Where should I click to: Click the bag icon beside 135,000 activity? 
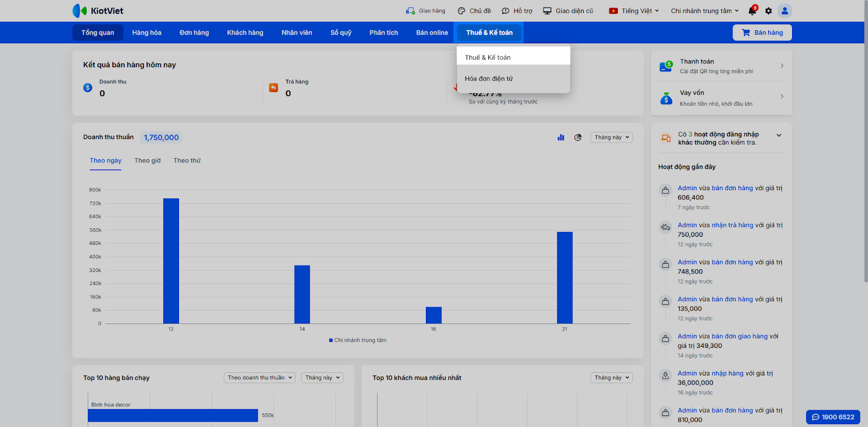point(665,301)
